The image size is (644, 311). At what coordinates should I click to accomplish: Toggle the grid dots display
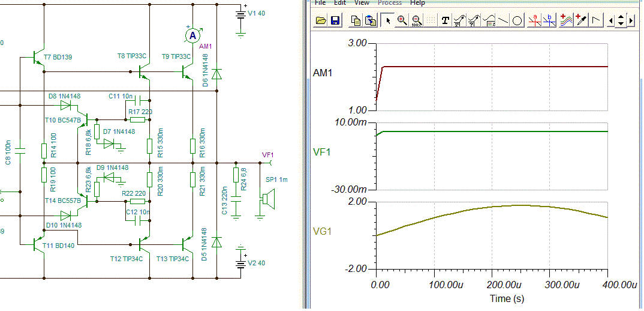point(430,20)
